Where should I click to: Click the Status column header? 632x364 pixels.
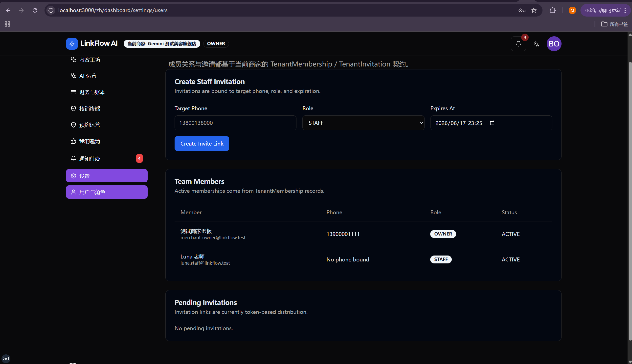coord(509,212)
